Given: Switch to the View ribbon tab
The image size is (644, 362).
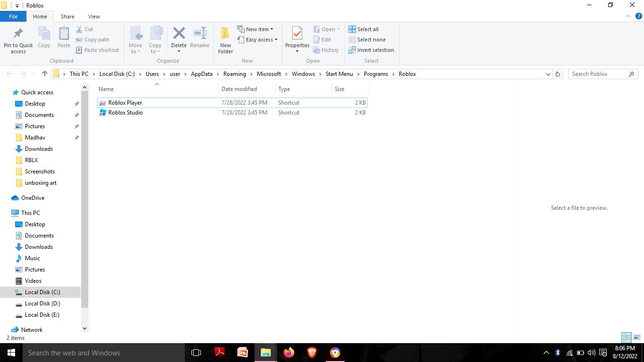Looking at the screenshot, I should click(94, 16).
